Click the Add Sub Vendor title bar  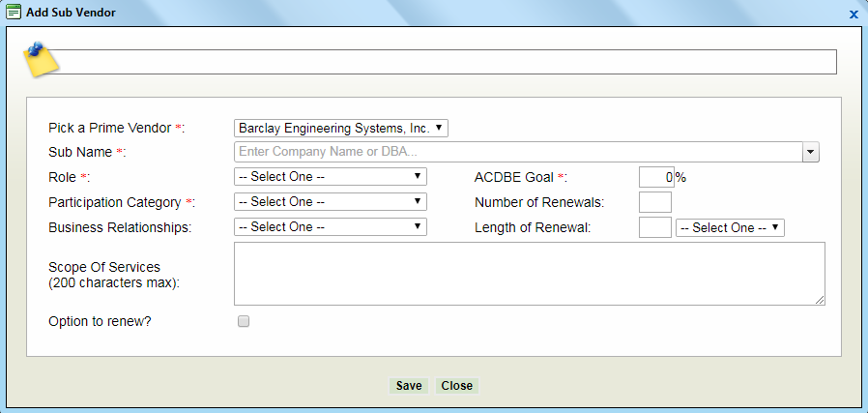click(x=435, y=14)
